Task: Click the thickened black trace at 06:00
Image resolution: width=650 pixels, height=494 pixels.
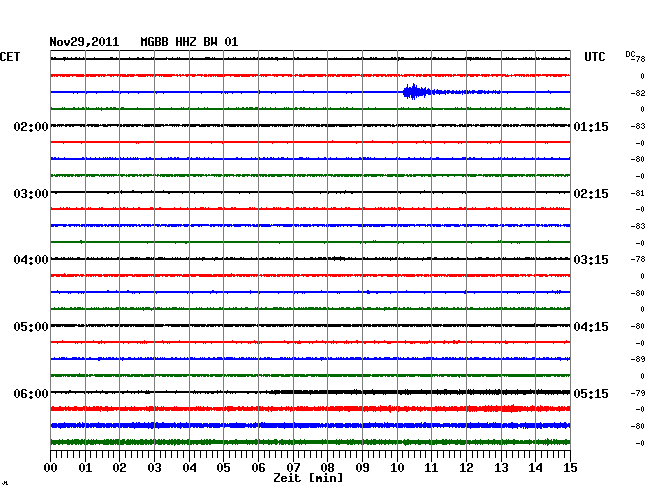Action: (419, 392)
